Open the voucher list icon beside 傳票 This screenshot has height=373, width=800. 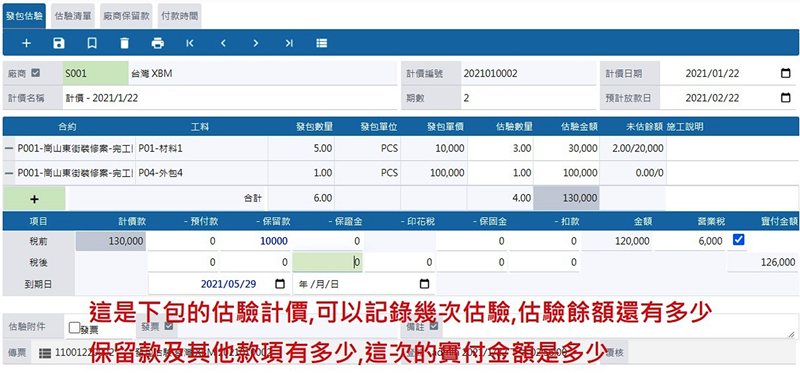(45, 352)
